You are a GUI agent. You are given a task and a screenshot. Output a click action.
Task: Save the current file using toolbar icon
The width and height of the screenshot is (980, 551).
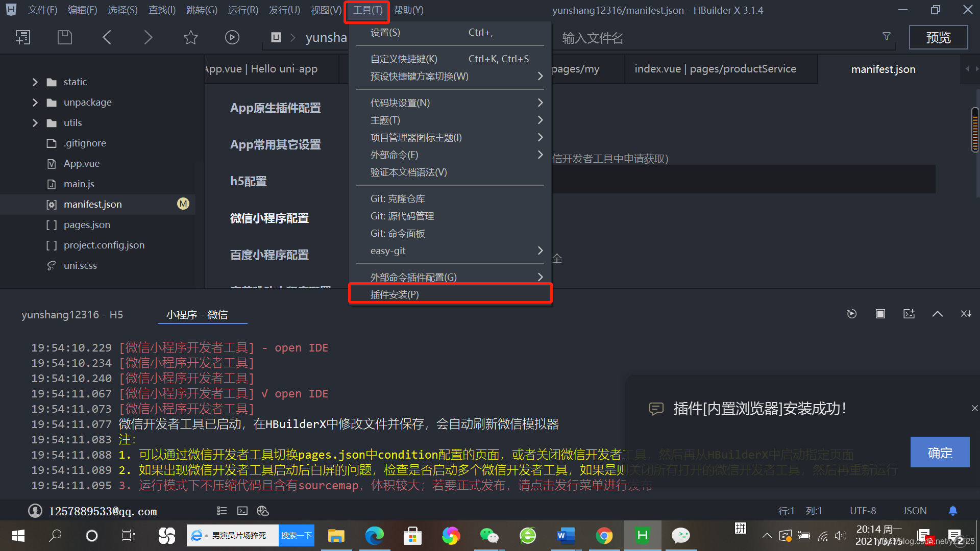65,37
